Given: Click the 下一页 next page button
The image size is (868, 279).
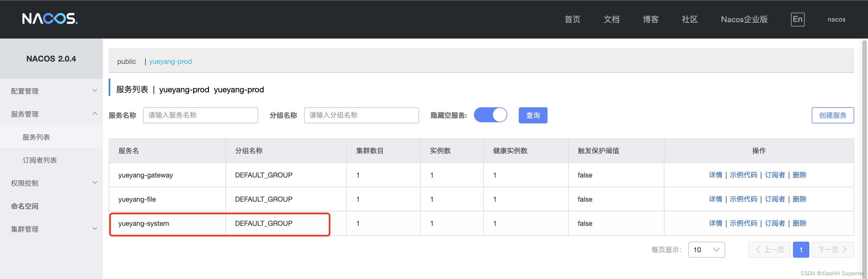Looking at the screenshot, I should tap(833, 250).
